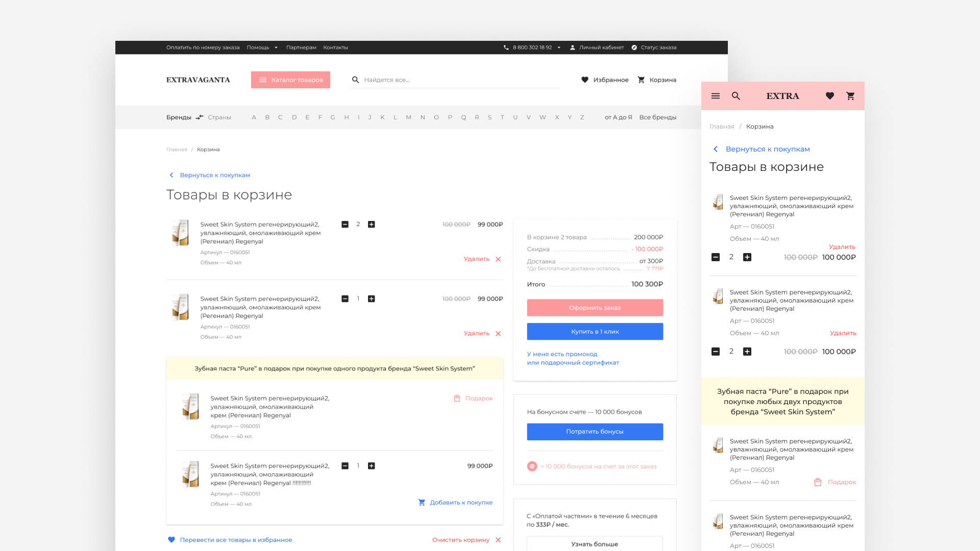Click second desktop cart product thumbnail
The image size is (980, 551).
(x=180, y=307)
